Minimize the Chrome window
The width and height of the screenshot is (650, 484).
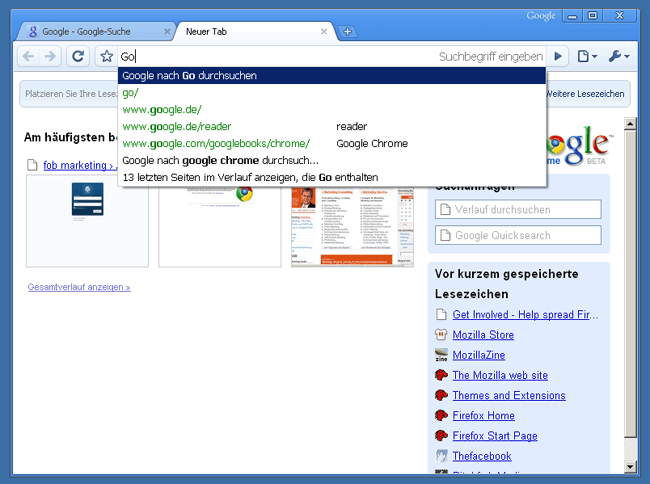tap(572, 16)
